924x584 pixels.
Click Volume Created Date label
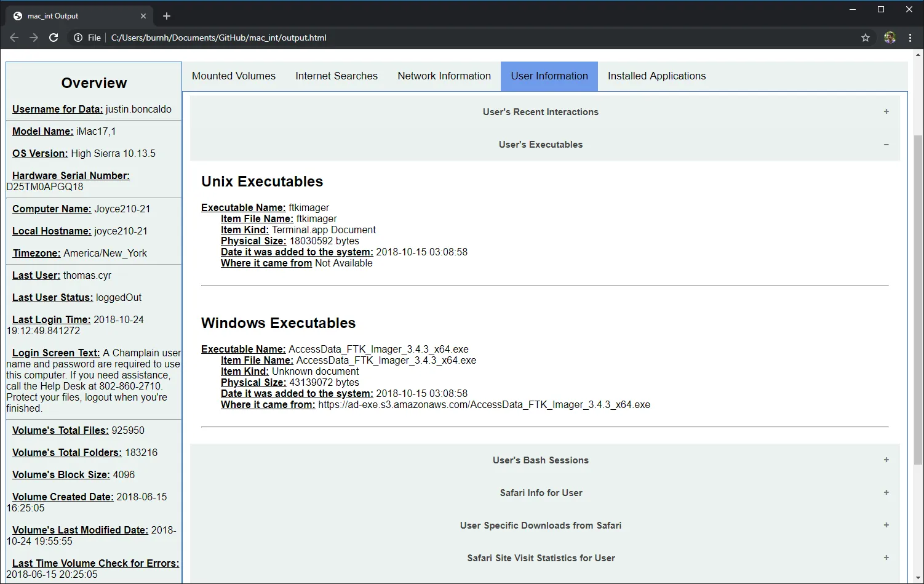tap(63, 497)
